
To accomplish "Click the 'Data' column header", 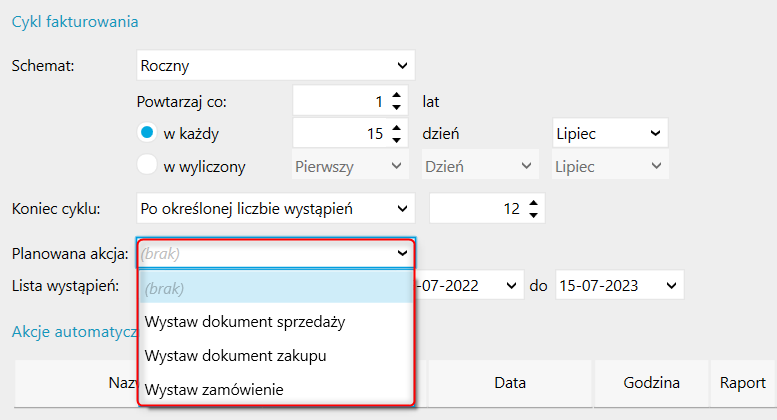I will (x=511, y=382).
